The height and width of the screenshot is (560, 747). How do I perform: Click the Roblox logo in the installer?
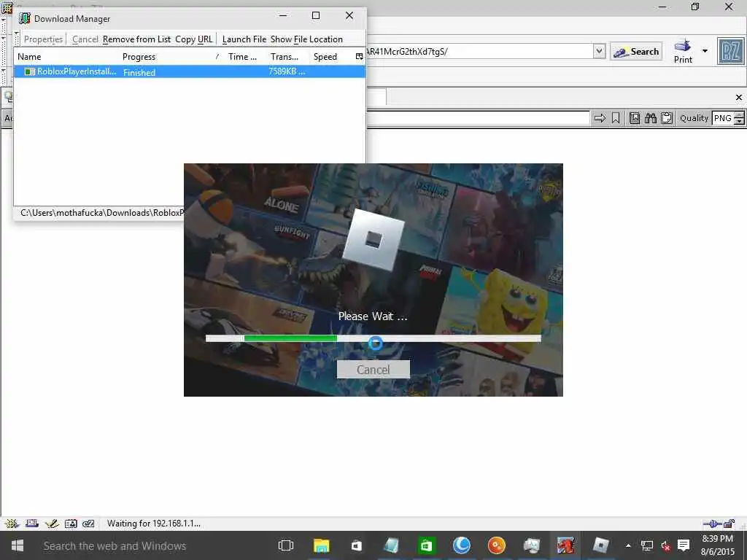click(x=373, y=239)
